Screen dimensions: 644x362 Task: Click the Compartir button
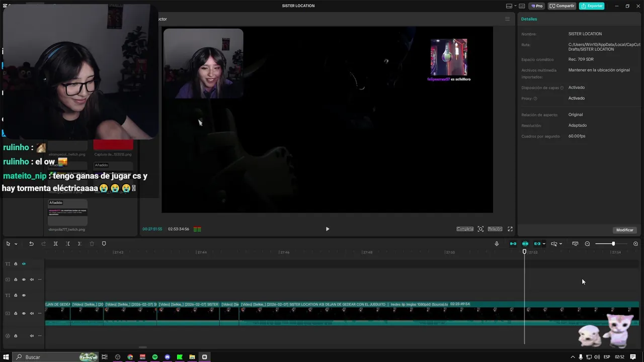[x=562, y=6]
